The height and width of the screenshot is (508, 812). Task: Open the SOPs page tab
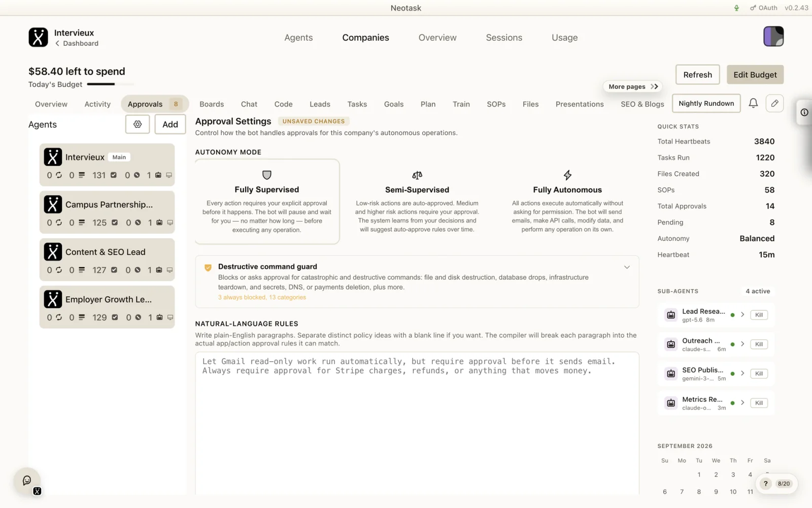pos(496,104)
